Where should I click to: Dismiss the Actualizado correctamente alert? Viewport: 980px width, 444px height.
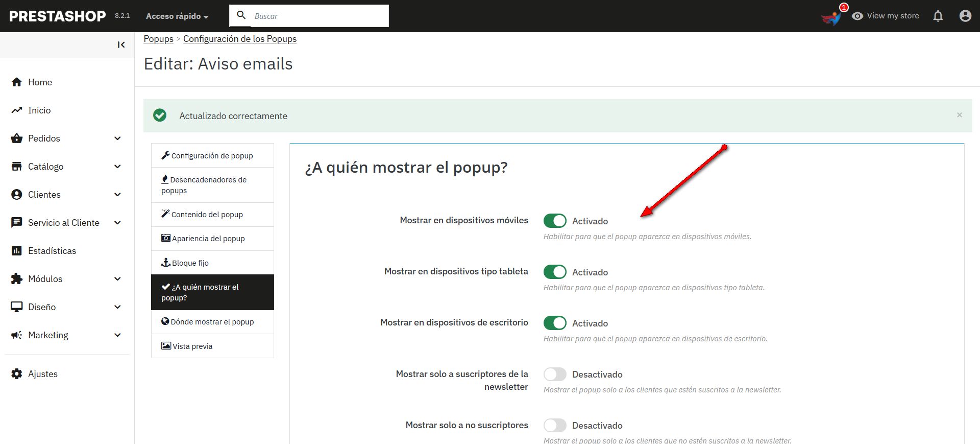[960, 115]
